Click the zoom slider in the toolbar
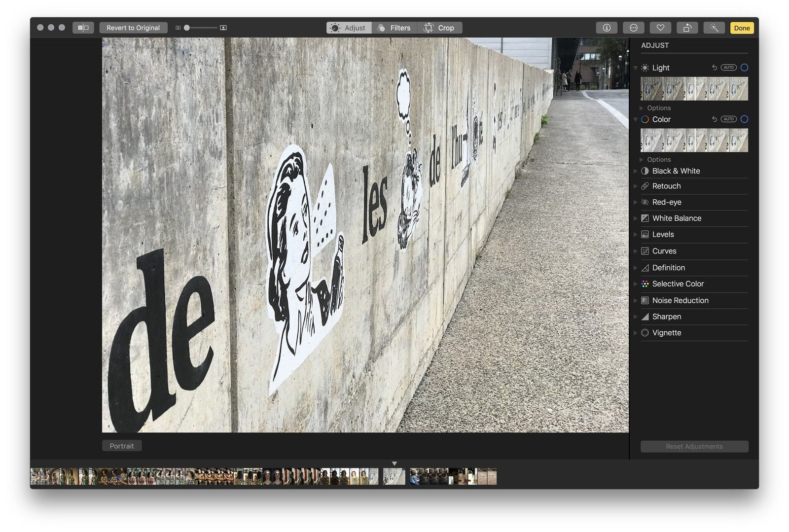 pos(201,28)
